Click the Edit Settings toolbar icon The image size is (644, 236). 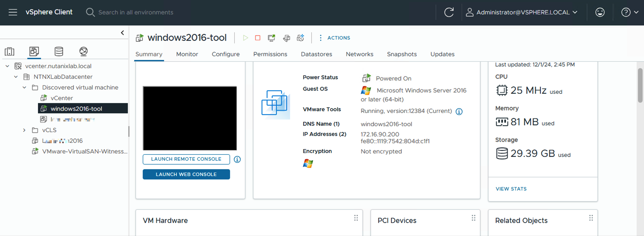[286, 38]
